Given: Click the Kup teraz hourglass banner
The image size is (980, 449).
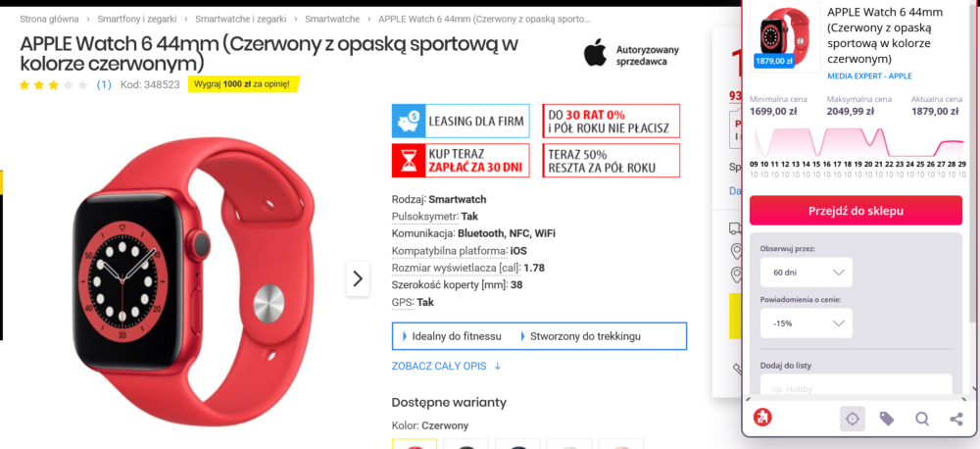Looking at the screenshot, I should tap(461, 161).
